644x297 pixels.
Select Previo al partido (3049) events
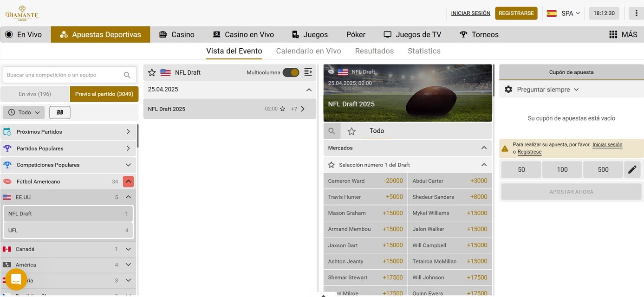pos(104,94)
